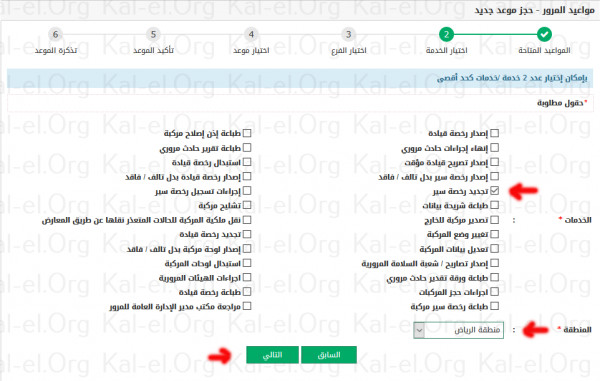
Task: Select إصدار تصريح قيادة مؤقت checkbox
Action: [495, 162]
